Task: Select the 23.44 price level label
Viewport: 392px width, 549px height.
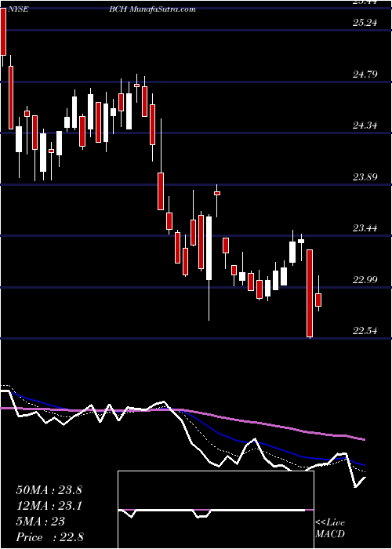Action: coord(365,228)
